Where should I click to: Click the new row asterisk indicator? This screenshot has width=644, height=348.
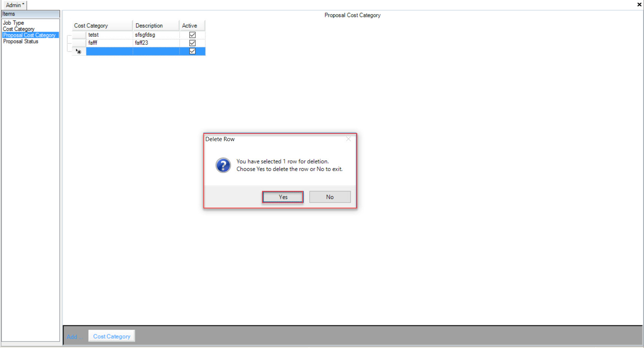tap(79, 51)
